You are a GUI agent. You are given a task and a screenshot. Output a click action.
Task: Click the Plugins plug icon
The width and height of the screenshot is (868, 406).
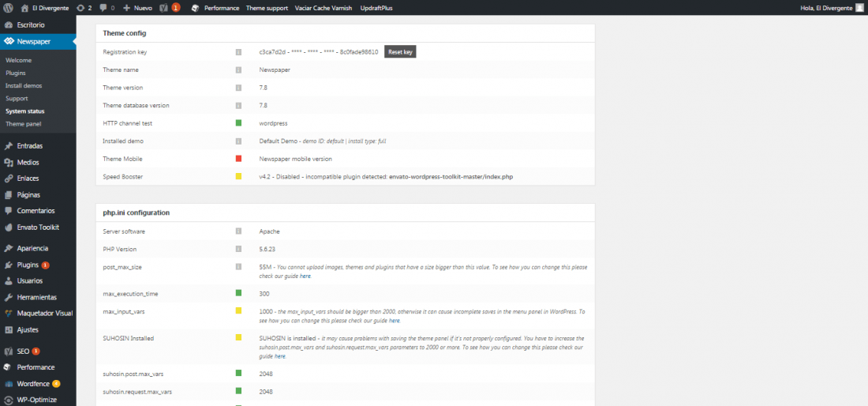point(9,265)
